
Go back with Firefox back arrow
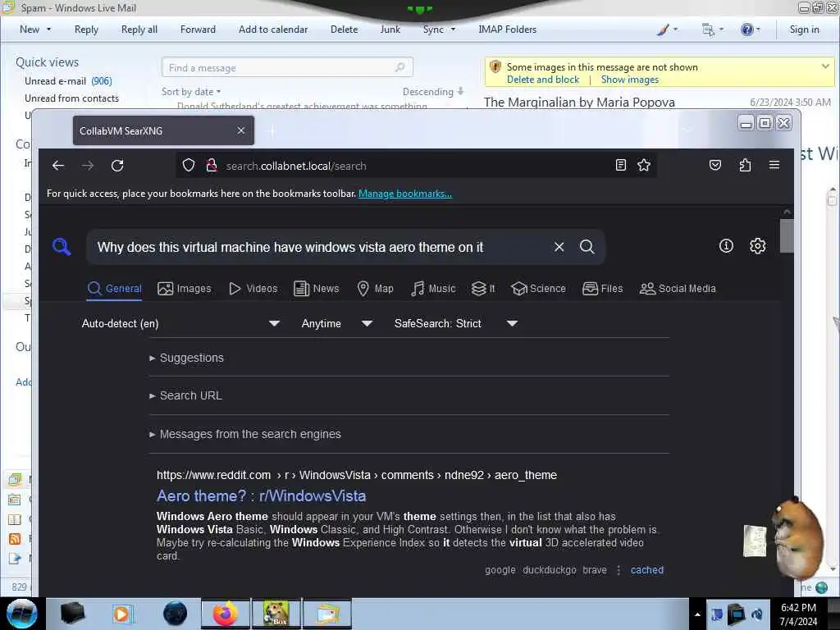click(x=58, y=166)
